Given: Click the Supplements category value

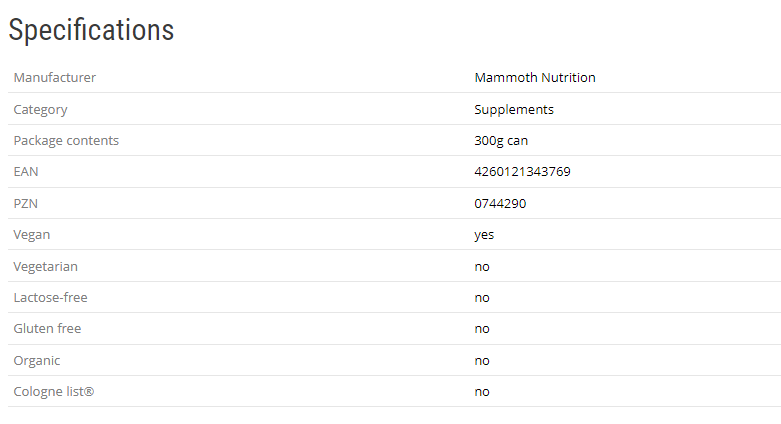Looking at the screenshot, I should (514, 109).
